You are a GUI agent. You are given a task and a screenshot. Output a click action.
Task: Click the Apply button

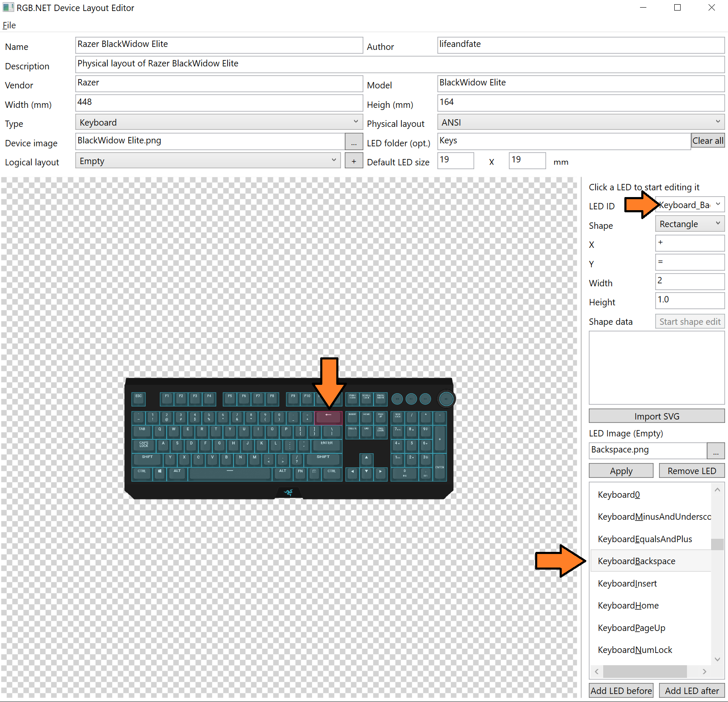point(621,471)
